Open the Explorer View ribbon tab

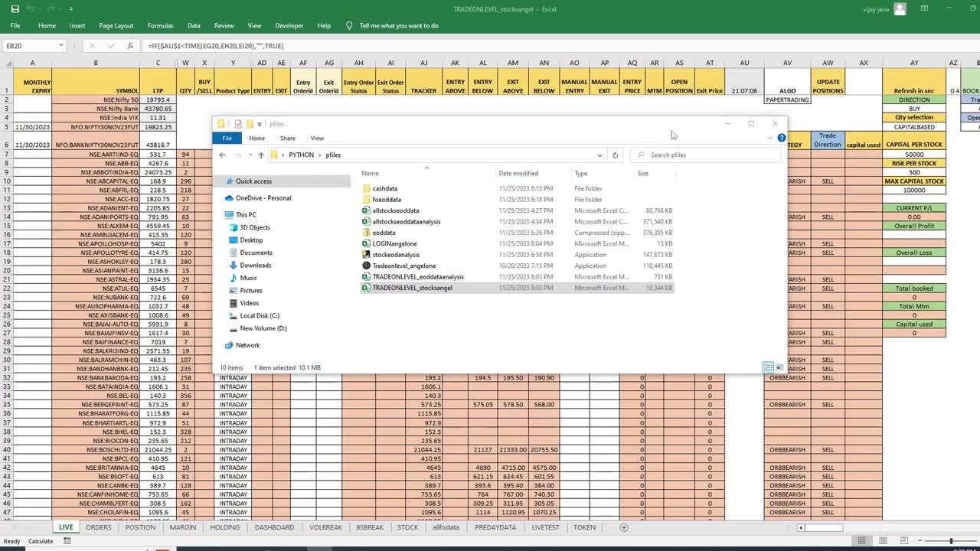click(x=317, y=139)
